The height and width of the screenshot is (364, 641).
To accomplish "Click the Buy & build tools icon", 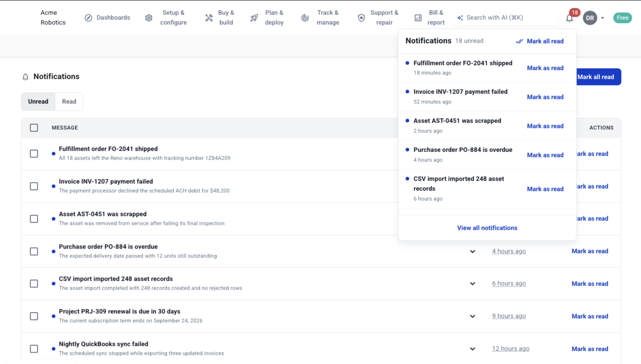I will (x=209, y=18).
